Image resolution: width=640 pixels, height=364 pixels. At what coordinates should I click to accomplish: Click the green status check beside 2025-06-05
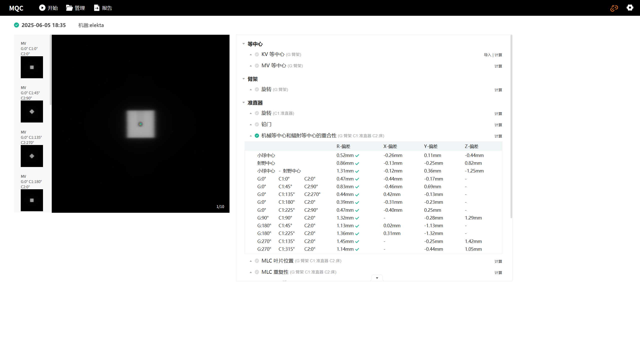tap(16, 25)
